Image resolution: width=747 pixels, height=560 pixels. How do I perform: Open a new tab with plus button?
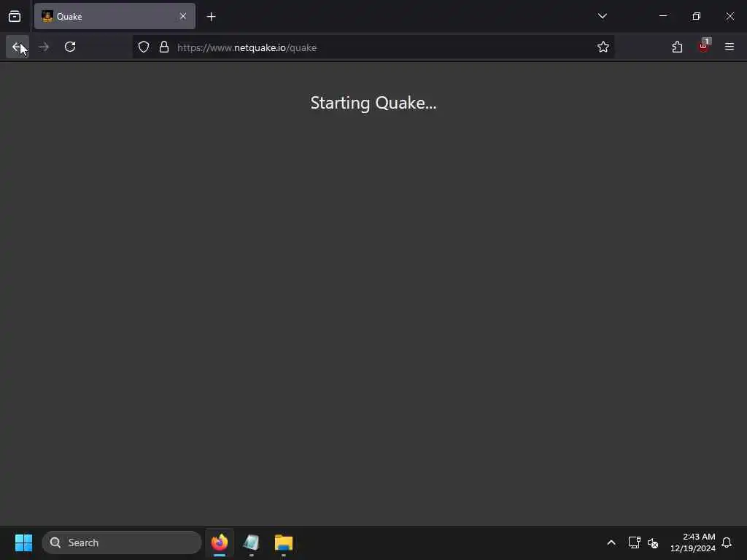[x=211, y=17]
